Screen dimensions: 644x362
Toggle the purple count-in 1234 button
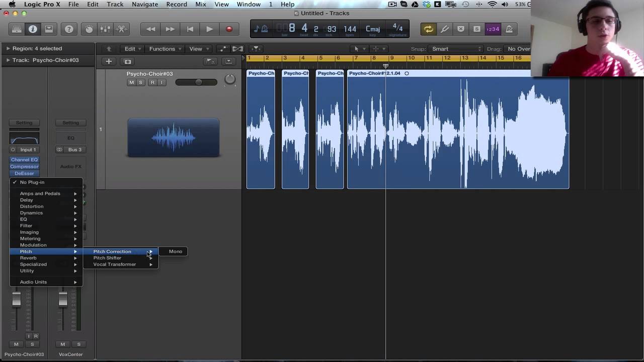[493, 29]
